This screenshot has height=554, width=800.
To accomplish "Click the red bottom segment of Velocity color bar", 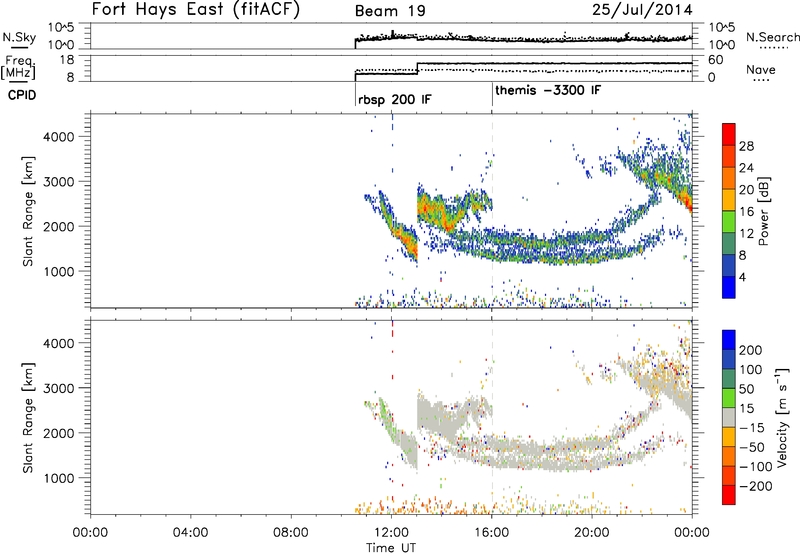I will click(x=729, y=495).
